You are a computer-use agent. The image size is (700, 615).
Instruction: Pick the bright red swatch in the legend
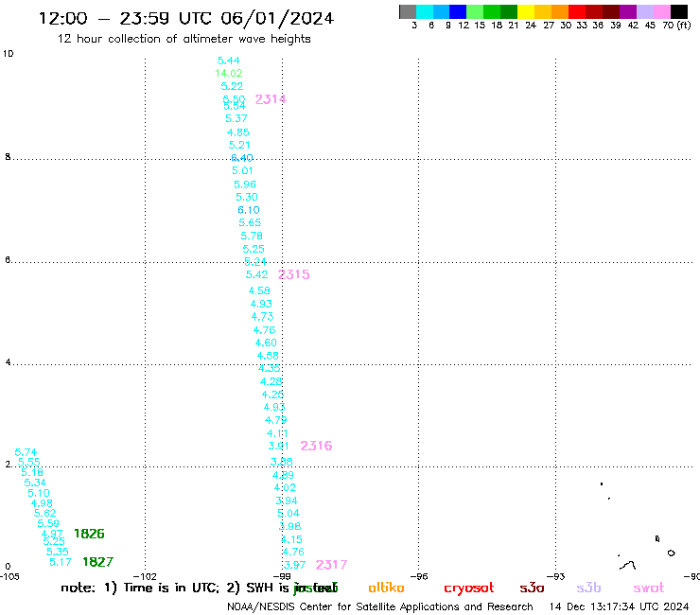point(577,11)
